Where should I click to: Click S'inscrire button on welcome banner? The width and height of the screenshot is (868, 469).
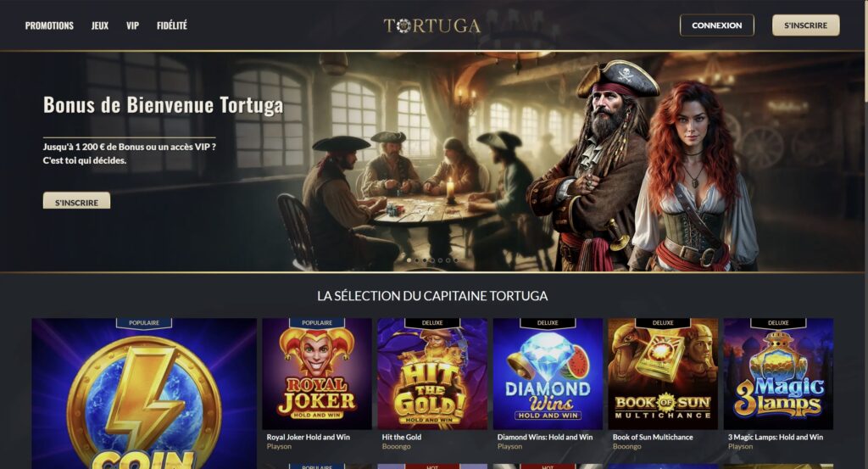point(76,201)
